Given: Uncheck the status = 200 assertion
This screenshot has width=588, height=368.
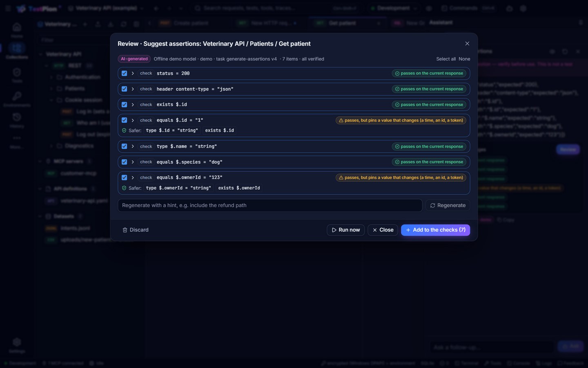Looking at the screenshot, I should pyautogui.click(x=125, y=73).
